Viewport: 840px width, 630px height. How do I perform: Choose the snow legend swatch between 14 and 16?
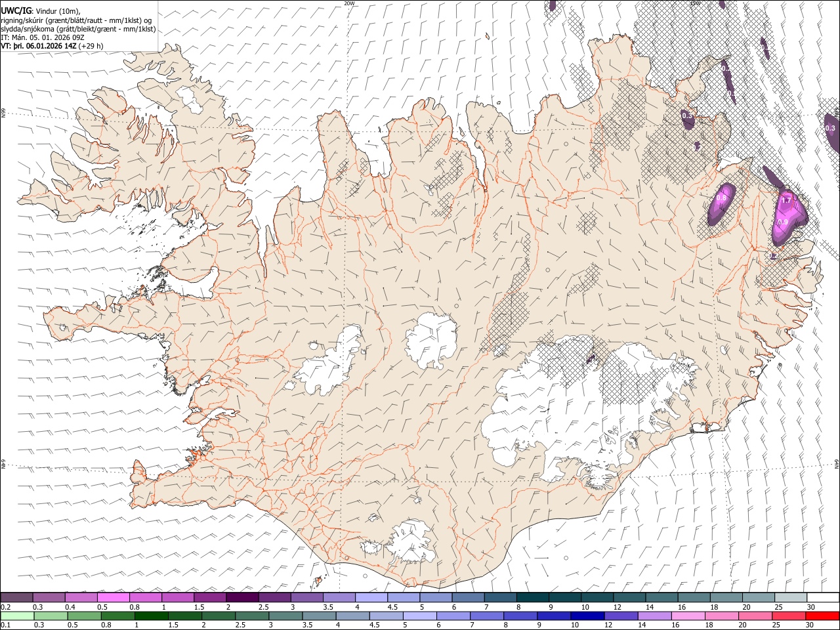click(x=661, y=597)
